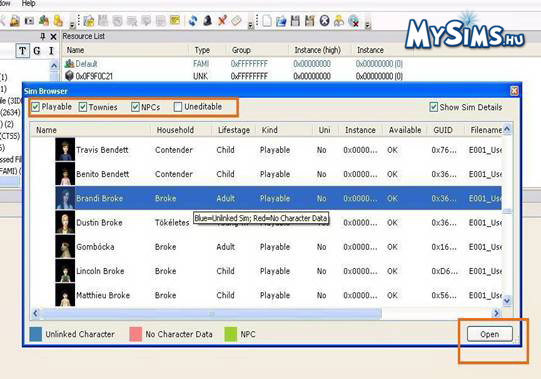Click the Unlinked Character blue swatch
541x379 pixels.
[36, 334]
